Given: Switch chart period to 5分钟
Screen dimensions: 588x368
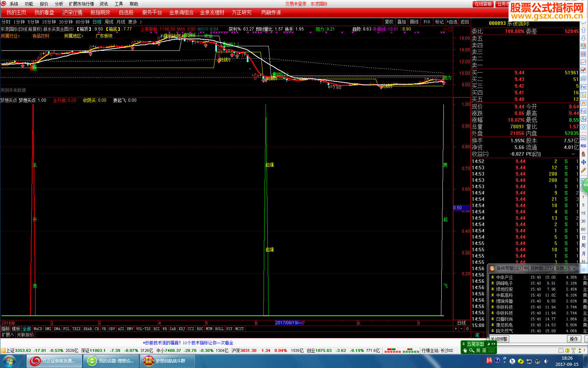Looking at the screenshot, I should (33, 22).
